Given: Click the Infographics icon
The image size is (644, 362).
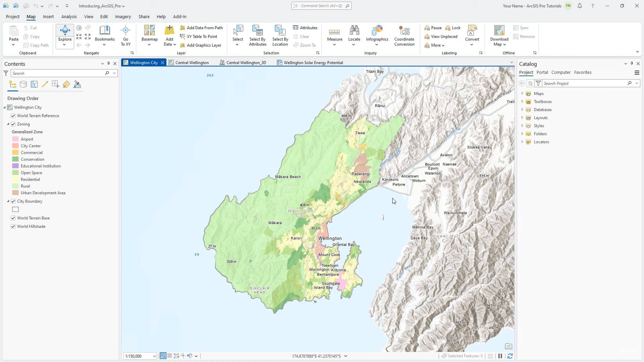Looking at the screenshot, I should pos(377,31).
